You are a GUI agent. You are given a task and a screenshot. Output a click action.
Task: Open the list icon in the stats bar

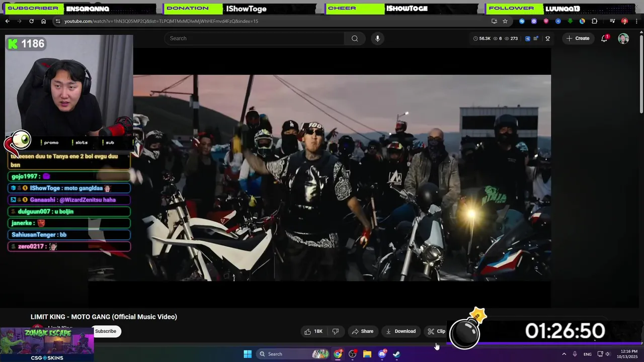tap(536, 38)
